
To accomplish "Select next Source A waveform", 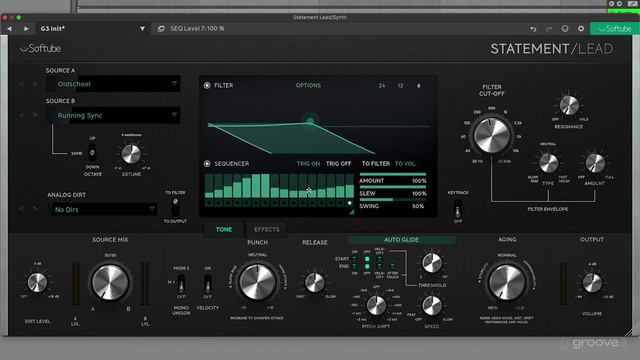I will click(x=36, y=84).
